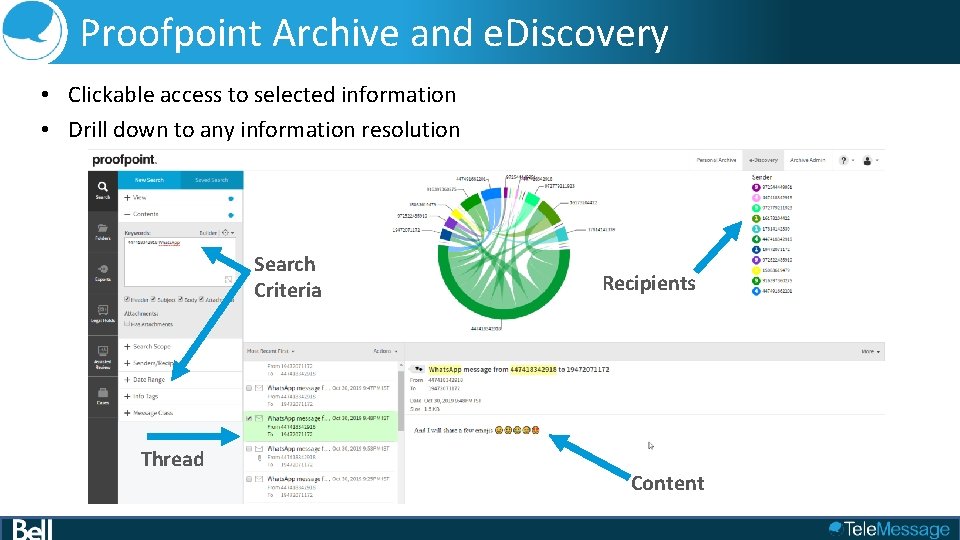Open the More dropdown
The height and width of the screenshot is (540, 960).
point(871,352)
